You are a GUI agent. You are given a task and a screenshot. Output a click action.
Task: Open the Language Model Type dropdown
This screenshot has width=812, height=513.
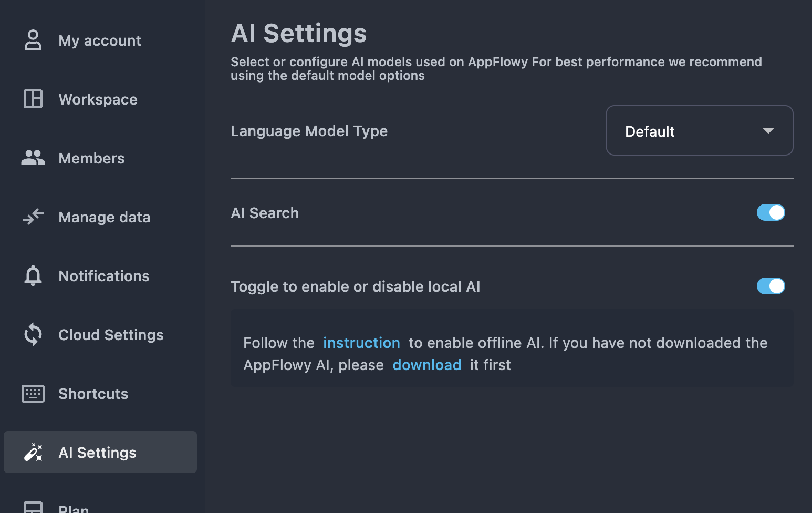pyautogui.click(x=700, y=130)
